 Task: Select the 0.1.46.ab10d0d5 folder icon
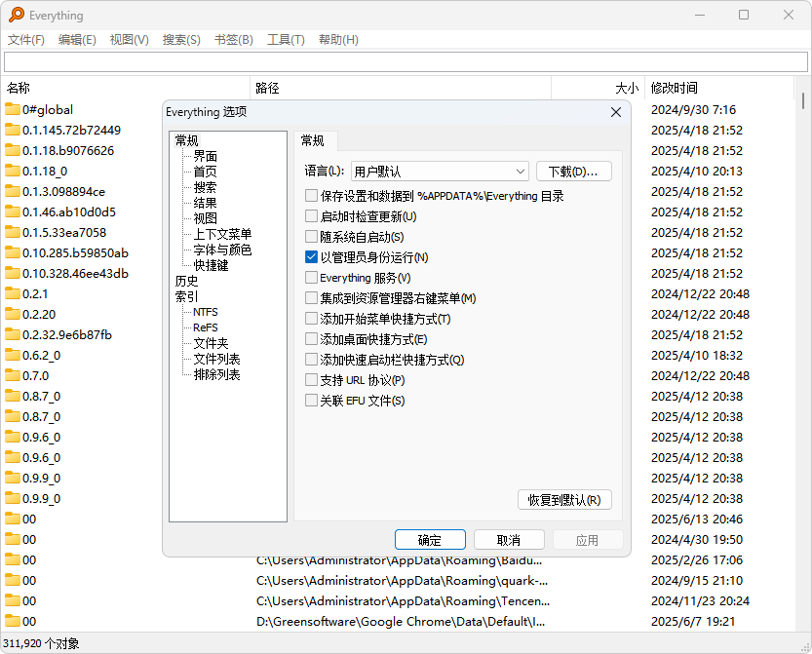pos(13,212)
